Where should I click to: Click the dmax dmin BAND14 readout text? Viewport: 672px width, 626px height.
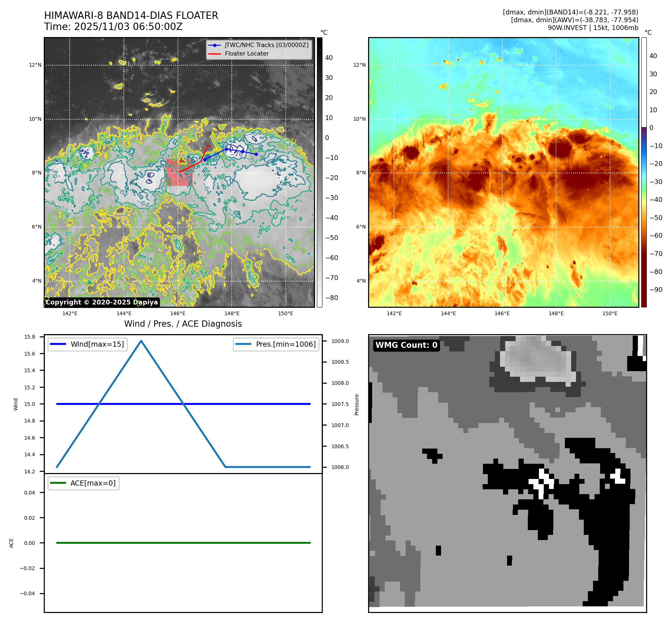point(570,12)
